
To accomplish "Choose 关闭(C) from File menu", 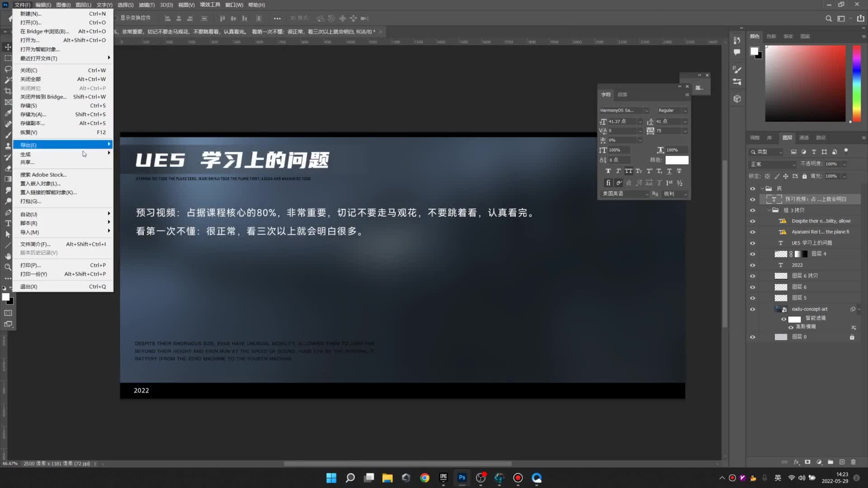I will [63, 70].
